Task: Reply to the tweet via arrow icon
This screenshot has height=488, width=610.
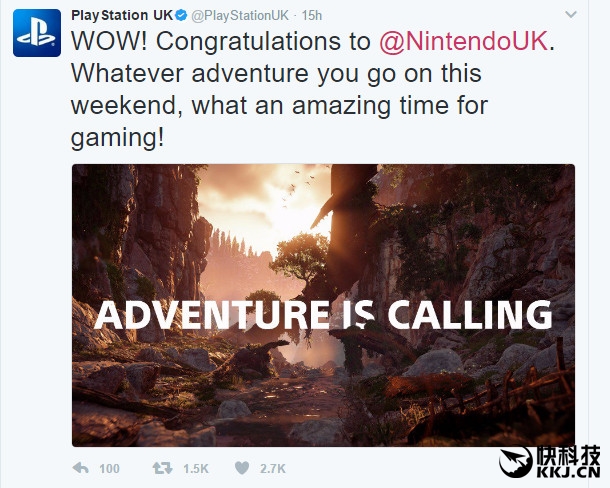Action: [x=81, y=468]
